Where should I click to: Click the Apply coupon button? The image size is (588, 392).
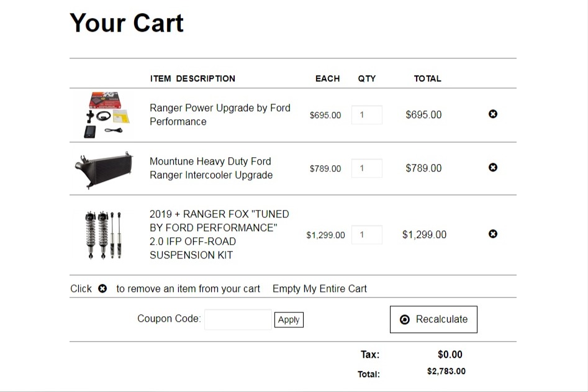pyautogui.click(x=289, y=319)
